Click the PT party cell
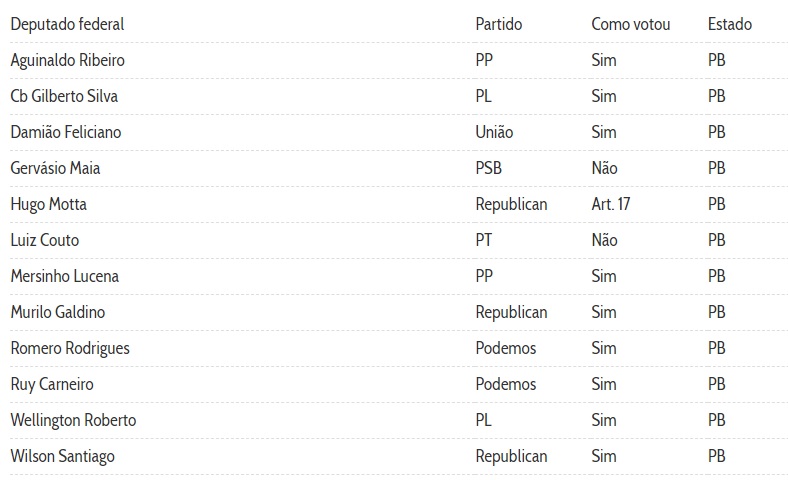The image size is (788, 480). pos(484,240)
